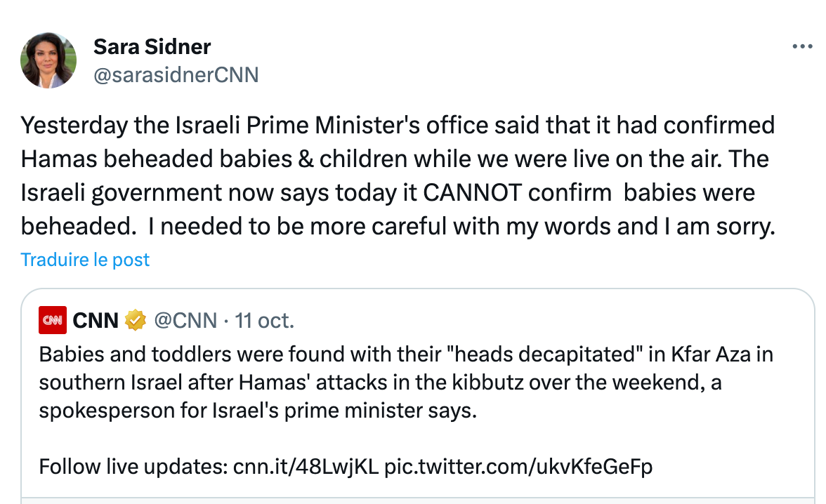This screenshot has width=826, height=504.
Task: Open the Sara Sidner display name
Action: click(x=152, y=47)
